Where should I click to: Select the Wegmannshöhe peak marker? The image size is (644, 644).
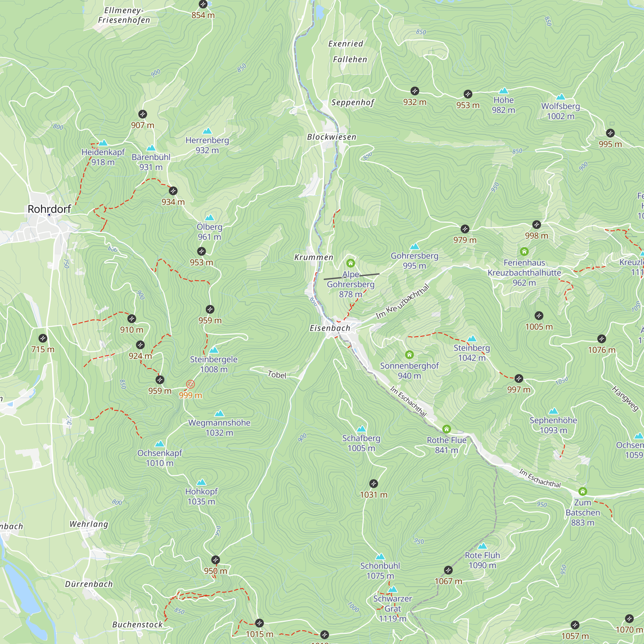coord(219,414)
